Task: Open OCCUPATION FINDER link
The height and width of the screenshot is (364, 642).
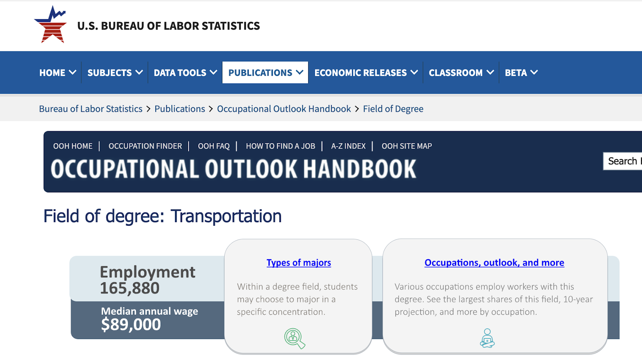Action: pyautogui.click(x=145, y=146)
